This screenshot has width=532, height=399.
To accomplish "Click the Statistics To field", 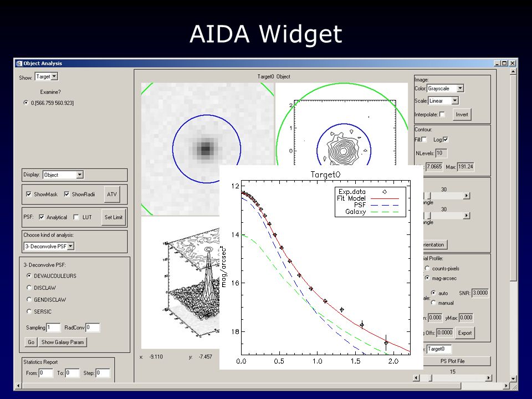I will point(72,373).
